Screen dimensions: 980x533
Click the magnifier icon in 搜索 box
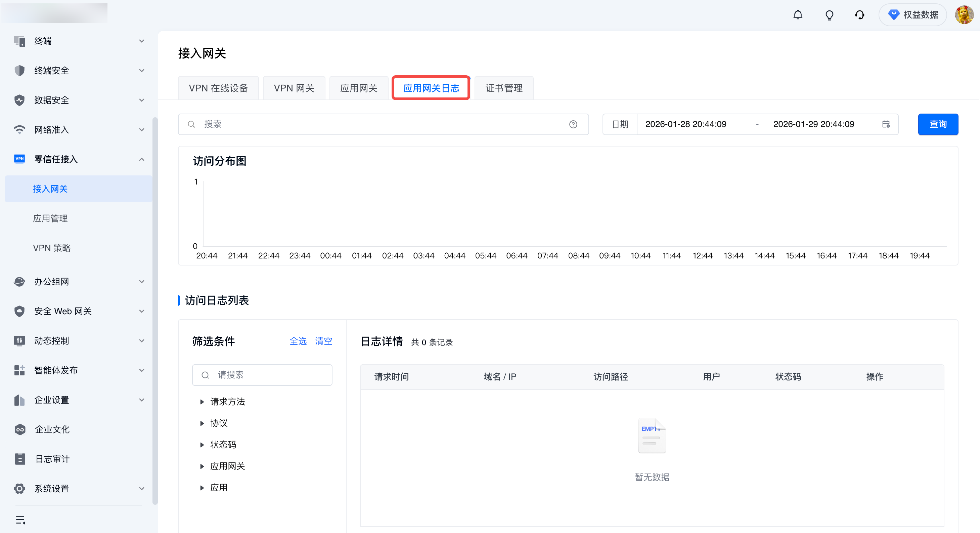click(x=191, y=124)
